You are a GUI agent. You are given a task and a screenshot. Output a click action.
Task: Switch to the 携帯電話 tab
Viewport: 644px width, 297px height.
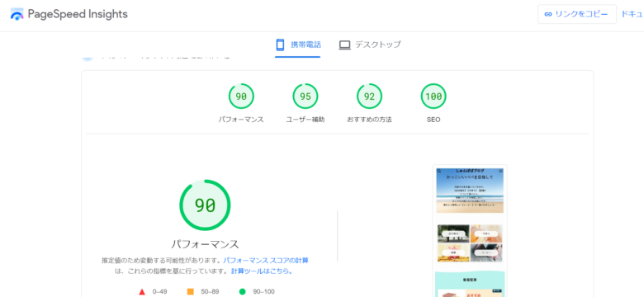pyautogui.click(x=298, y=45)
